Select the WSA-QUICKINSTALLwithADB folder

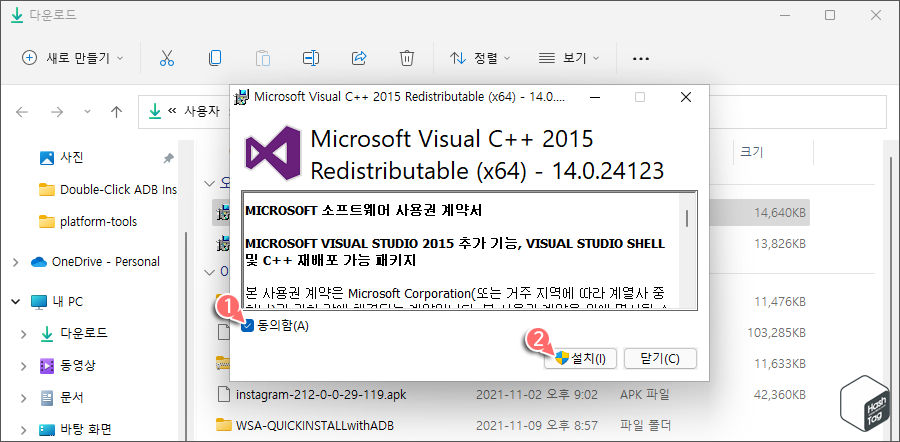click(x=315, y=425)
